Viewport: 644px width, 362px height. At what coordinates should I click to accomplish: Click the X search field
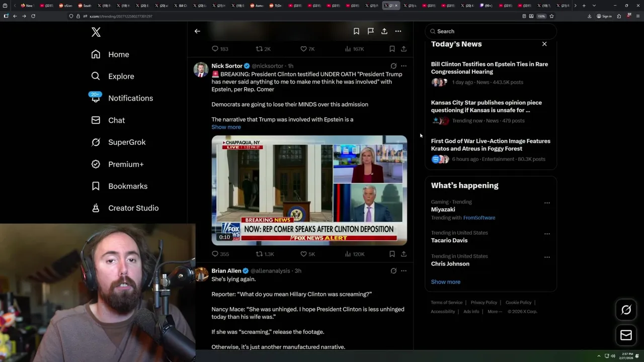click(x=491, y=31)
